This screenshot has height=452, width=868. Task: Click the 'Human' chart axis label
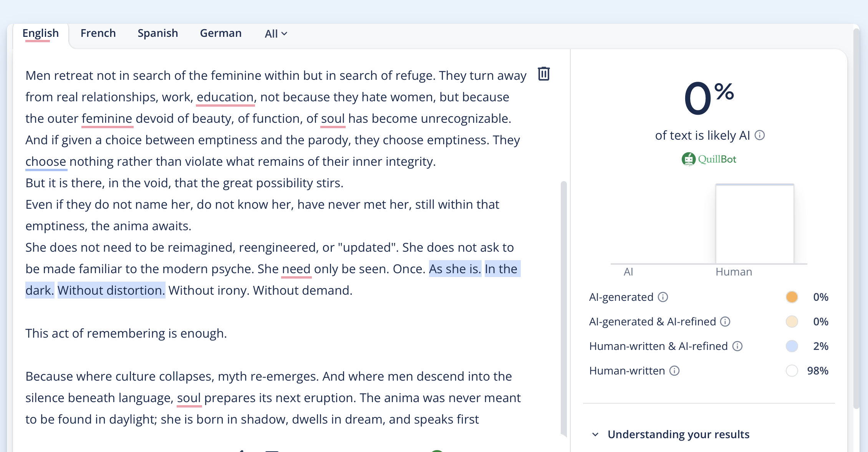point(734,272)
